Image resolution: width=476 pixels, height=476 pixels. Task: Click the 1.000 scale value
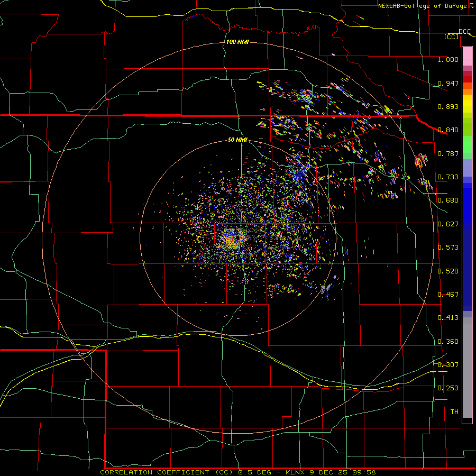pyautogui.click(x=448, y=59)
